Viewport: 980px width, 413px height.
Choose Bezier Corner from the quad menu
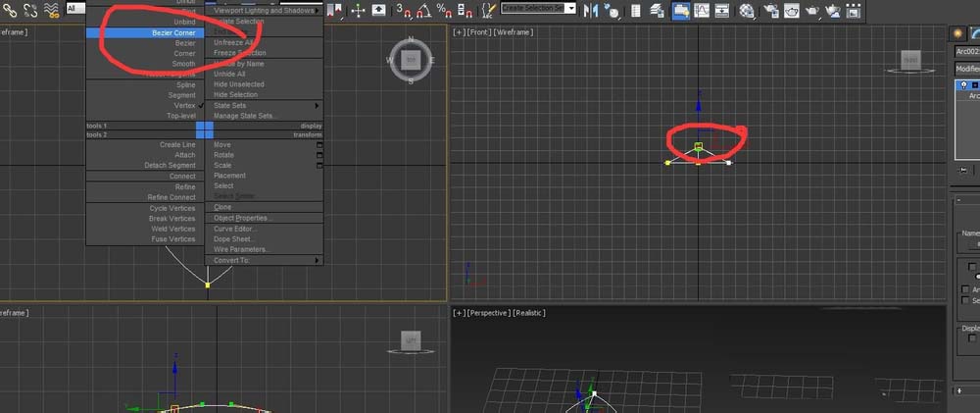pos(171,32)
